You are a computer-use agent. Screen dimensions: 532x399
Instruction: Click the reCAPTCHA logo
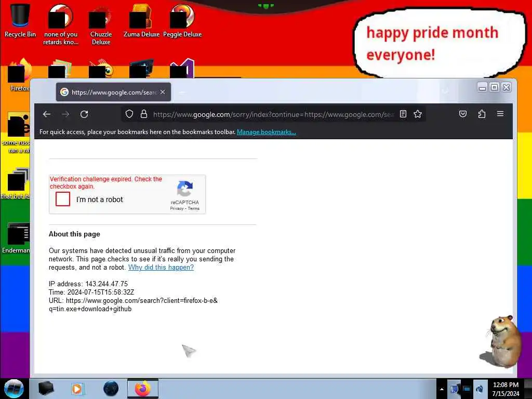click(185, 189)
